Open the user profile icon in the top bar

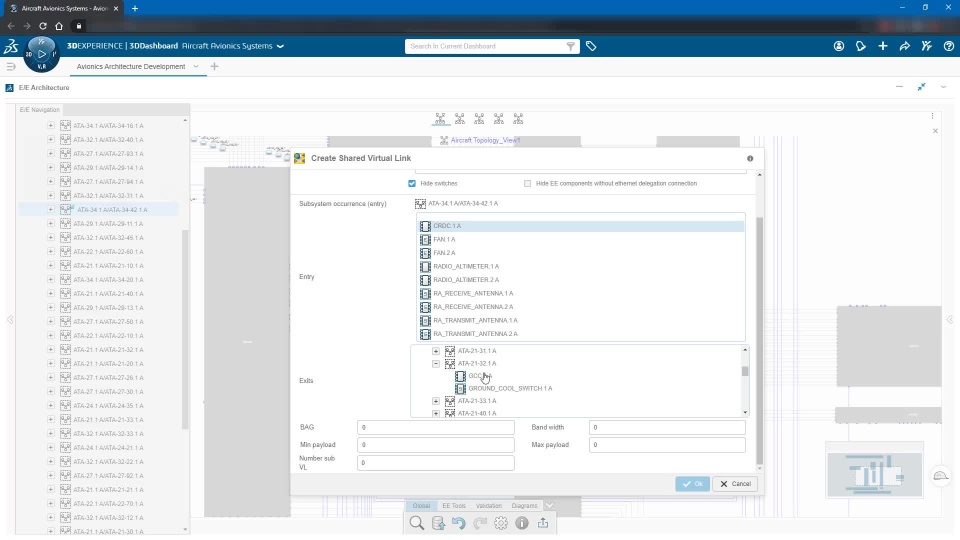tap(839, 46)
